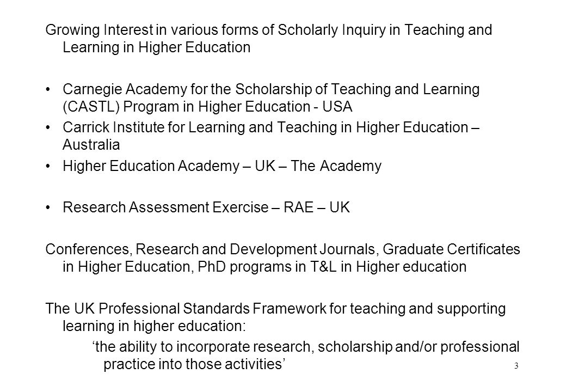566x392 pixels.
Task: Click the Research Assessment Exercise bullet
Action: [206, 207]
